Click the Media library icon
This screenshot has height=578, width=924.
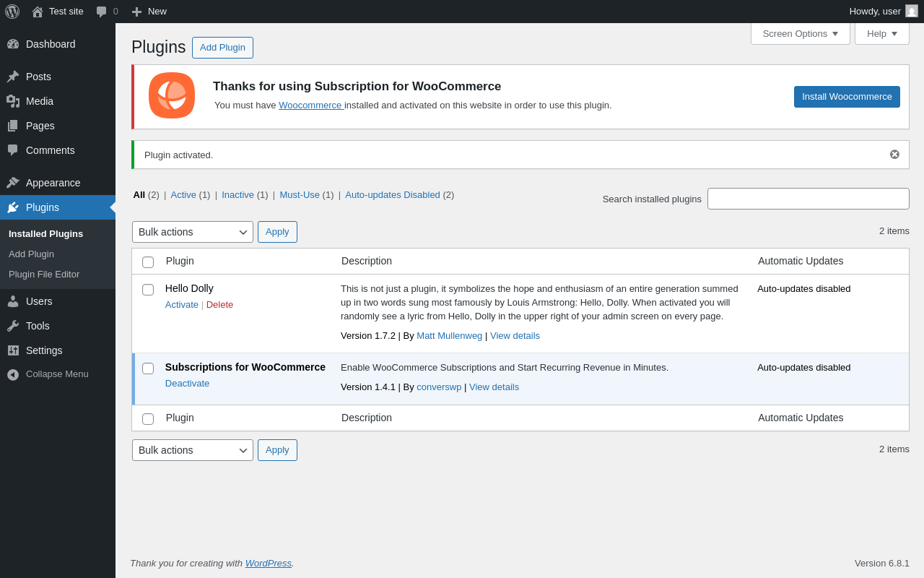click(x=13, y=101)
